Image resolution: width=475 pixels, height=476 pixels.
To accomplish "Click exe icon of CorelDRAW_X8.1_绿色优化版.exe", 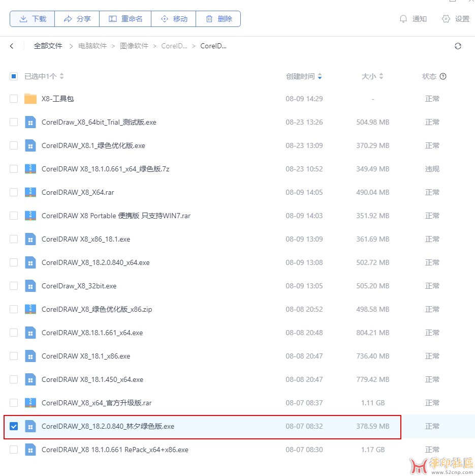I will (30, 145).
